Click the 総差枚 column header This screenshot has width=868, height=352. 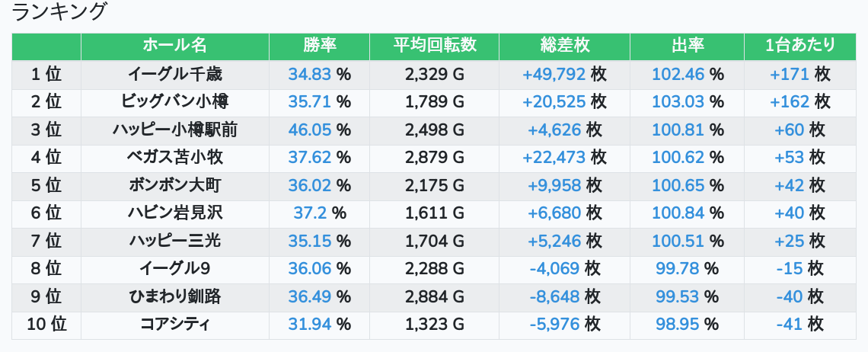[564, 46]
